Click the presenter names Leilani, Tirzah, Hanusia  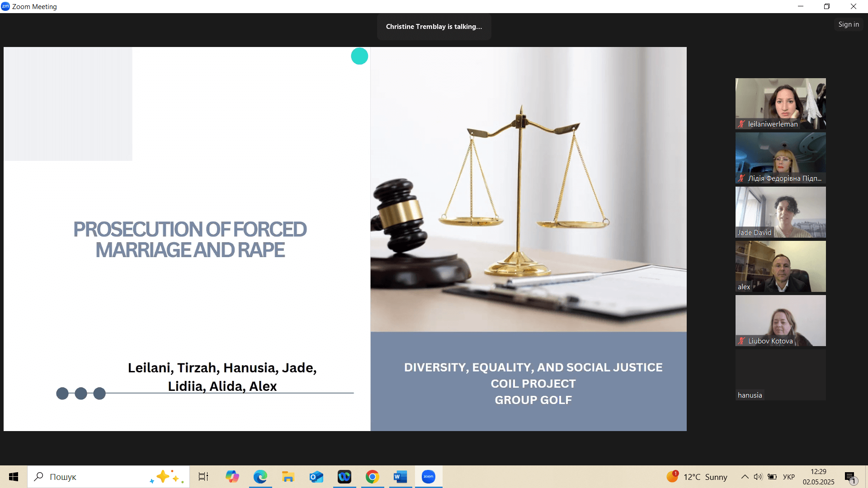pos(222,377)
